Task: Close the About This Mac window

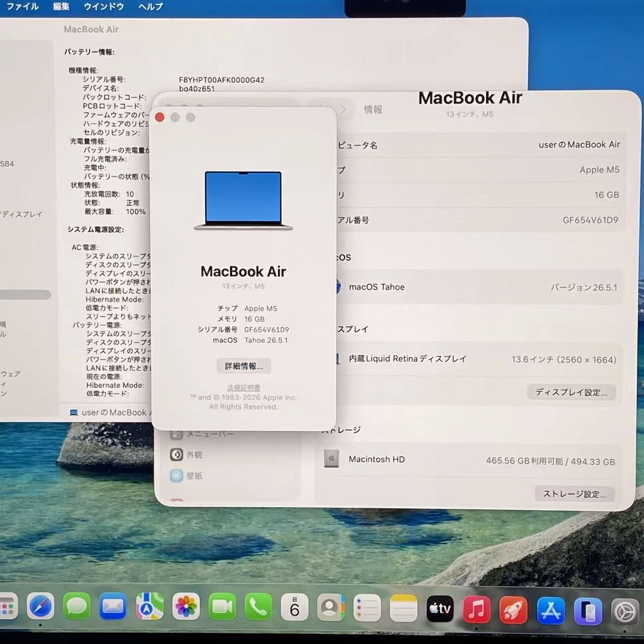Action: (160, 117)
